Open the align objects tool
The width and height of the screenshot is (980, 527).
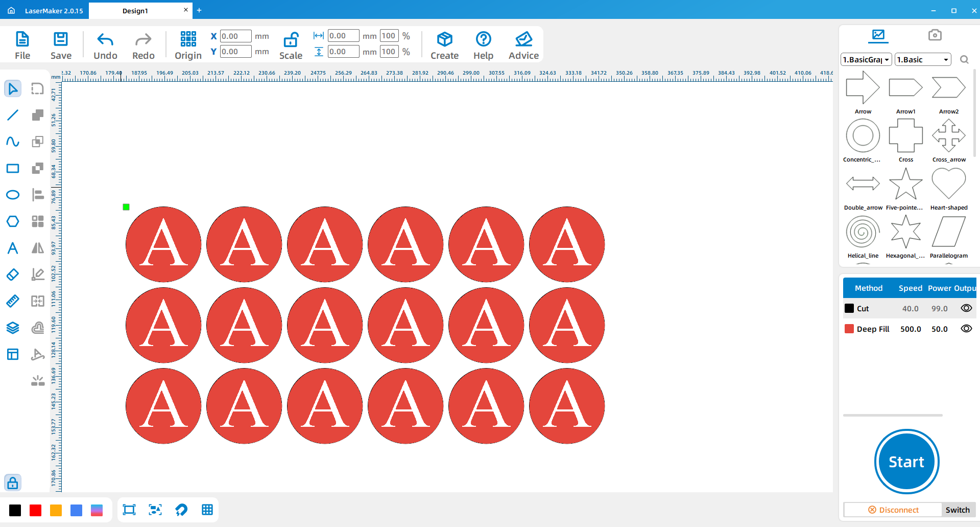(38, 195)
